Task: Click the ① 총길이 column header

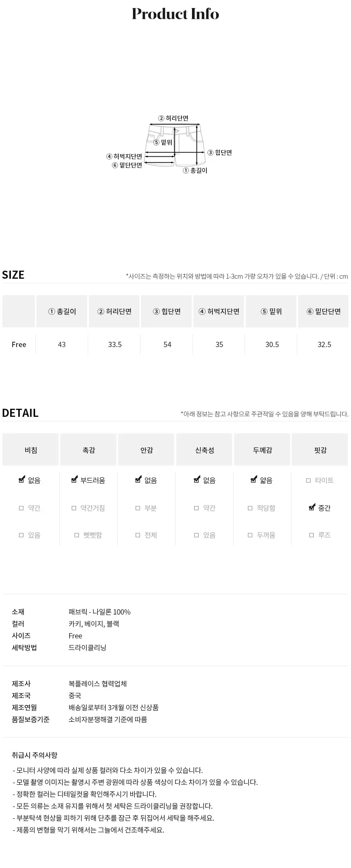Action: tap(62, 311)
